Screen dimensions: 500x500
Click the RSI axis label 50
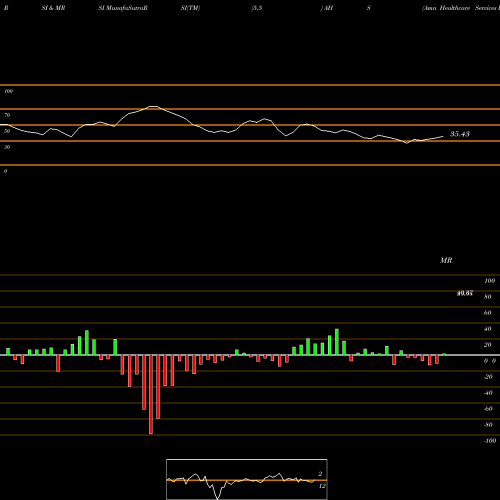tap(7, 131)
